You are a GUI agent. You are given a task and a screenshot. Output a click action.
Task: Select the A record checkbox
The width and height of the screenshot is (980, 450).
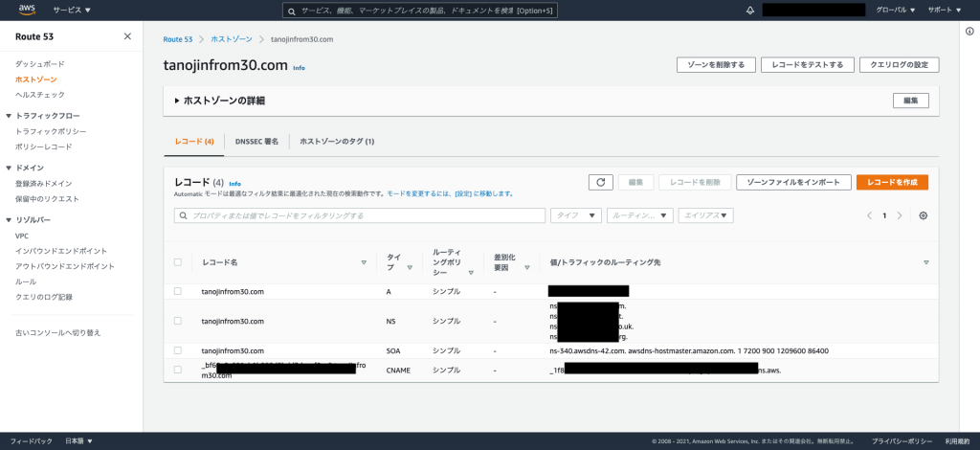click(x=177, y=291)
